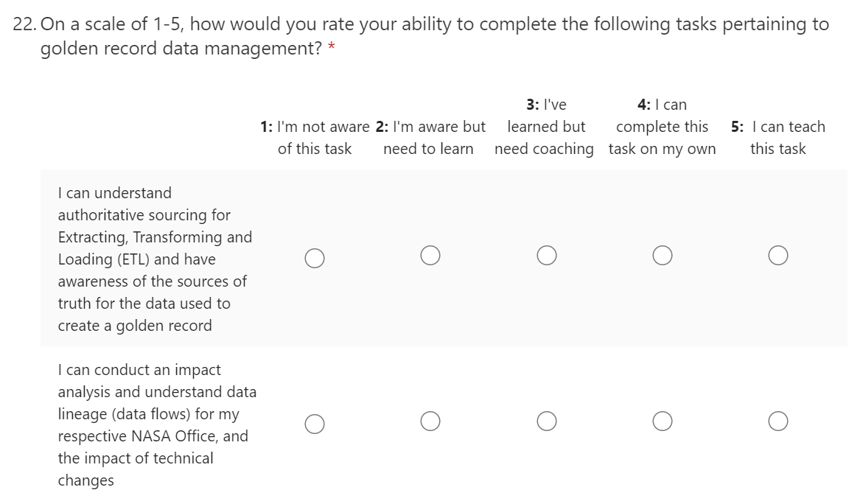Viewport: 849px width, 504px height.
Task: Click the "4: I can complete this task" header
Action: [x=662, y=127]
